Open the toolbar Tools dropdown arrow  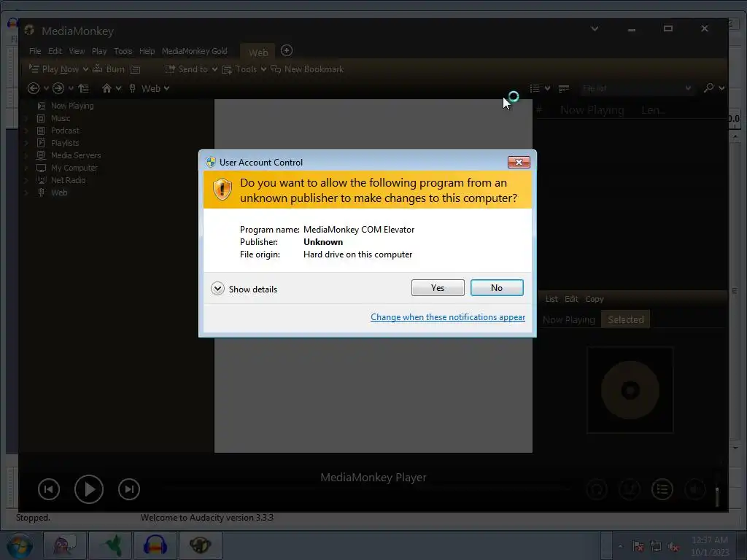point(263,69)
